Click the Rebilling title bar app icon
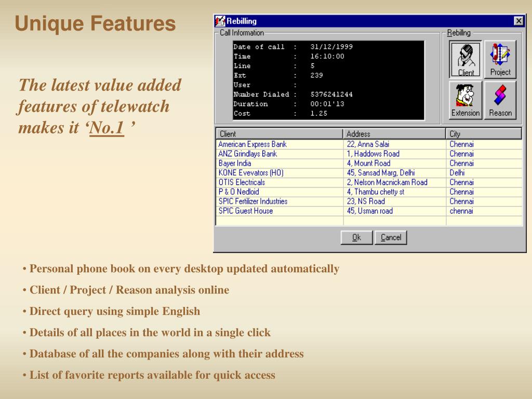Viewport: 532px width, 399px height. (x=220, y=21)
